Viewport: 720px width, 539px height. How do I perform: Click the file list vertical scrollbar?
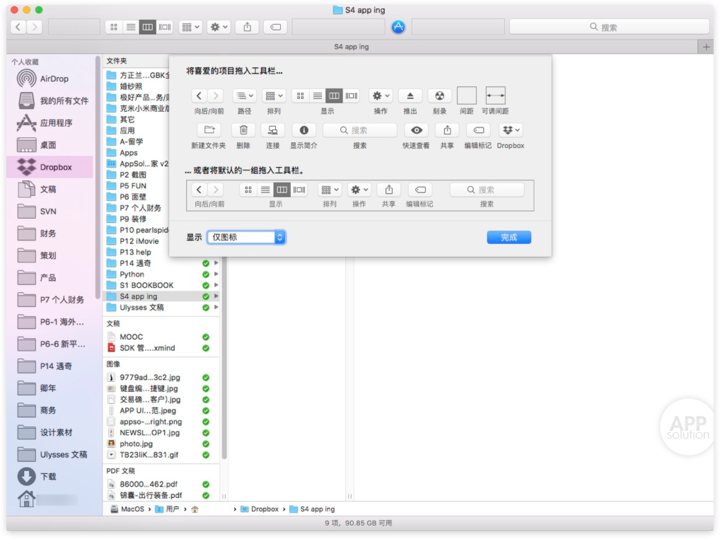pyautogui.click(x=224, y=358)
